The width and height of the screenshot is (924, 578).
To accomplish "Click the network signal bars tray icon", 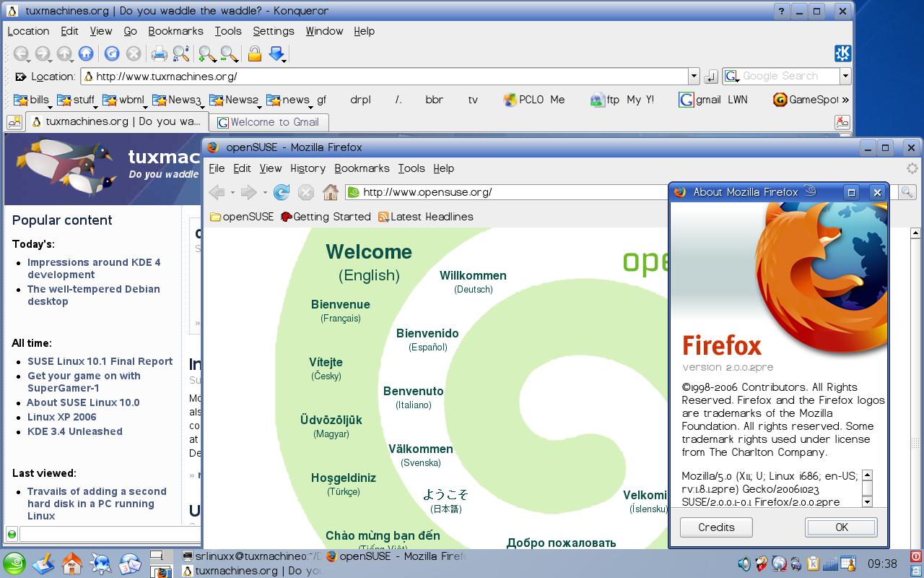I will point(831,564).
